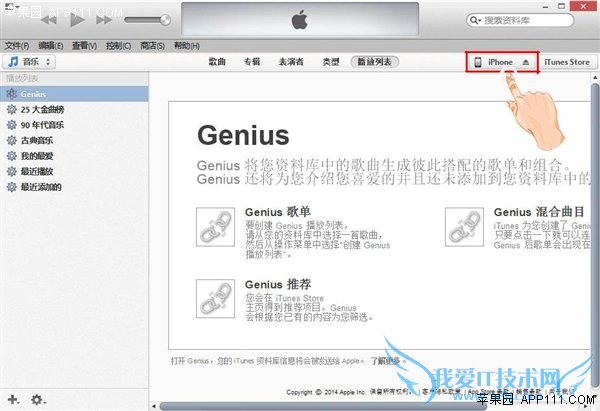This screenshot has height=411, width=600.
Task: Click the vertical scrollbar thumb
Action: click(x=595, y=233)
